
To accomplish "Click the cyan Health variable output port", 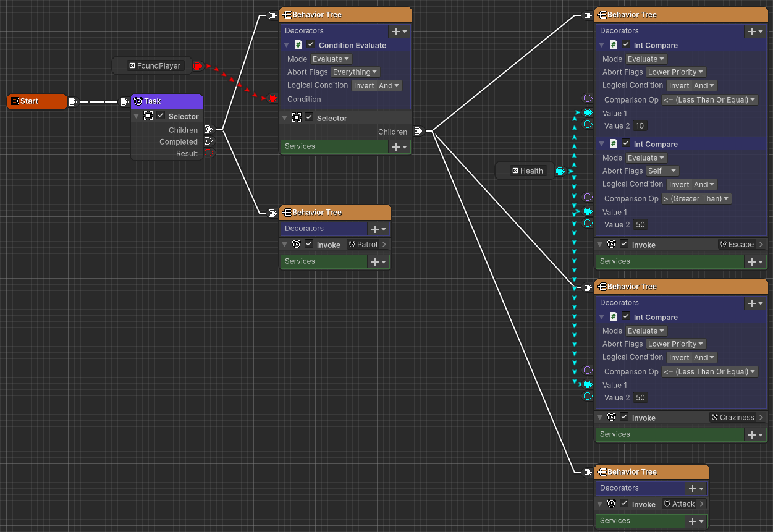I will click(x=560, y=171).
